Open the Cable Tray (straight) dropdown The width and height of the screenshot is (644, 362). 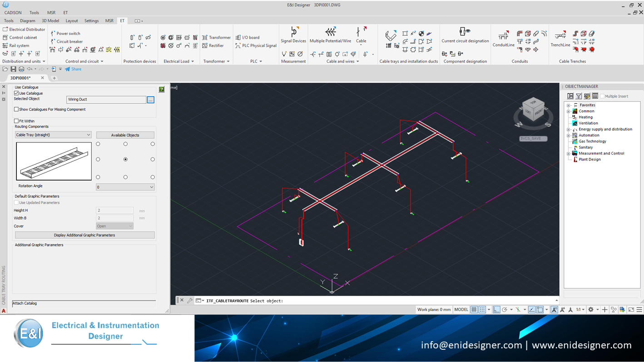[x=53, y=135]
